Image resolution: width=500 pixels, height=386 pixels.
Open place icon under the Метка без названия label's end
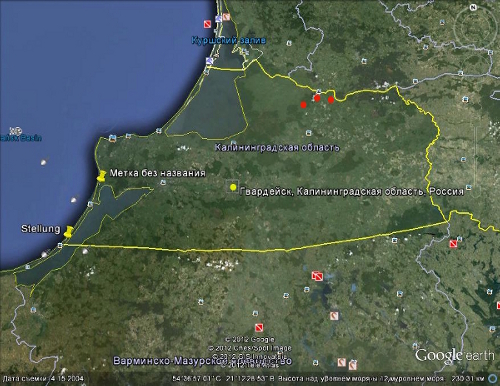(x=163, y=182)
